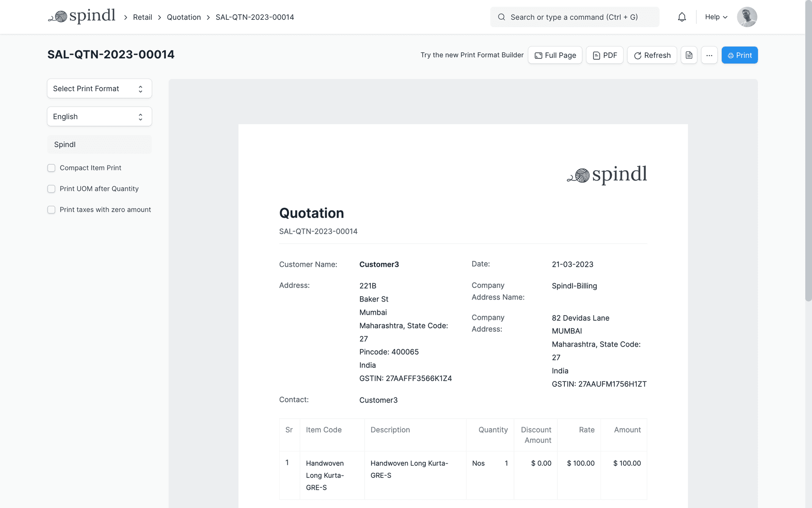The width and height of the screenshot is (812, 508).
Task: Open the Select Print Format dropdown
Action: (99, 88)
